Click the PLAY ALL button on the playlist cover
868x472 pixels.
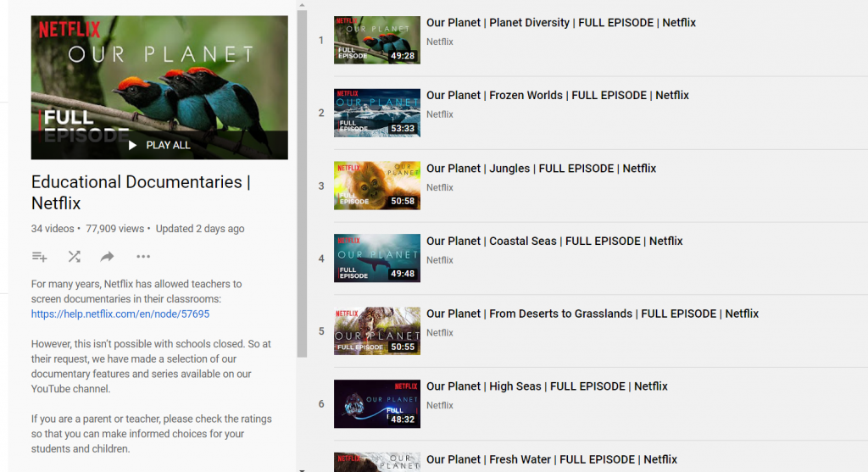pyautogui.click(x=159, y=146)
